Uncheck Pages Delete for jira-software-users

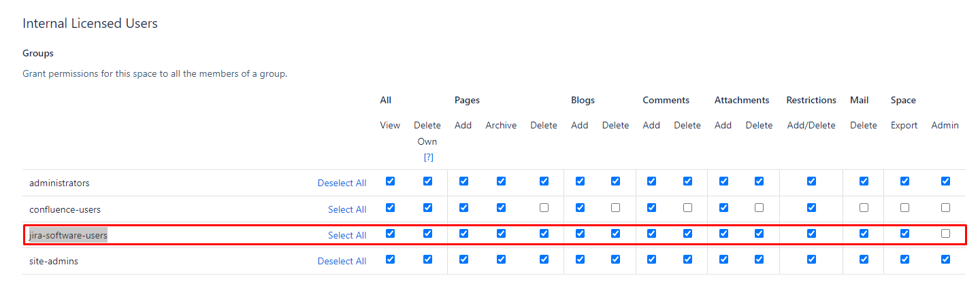[x=544, y=234]
